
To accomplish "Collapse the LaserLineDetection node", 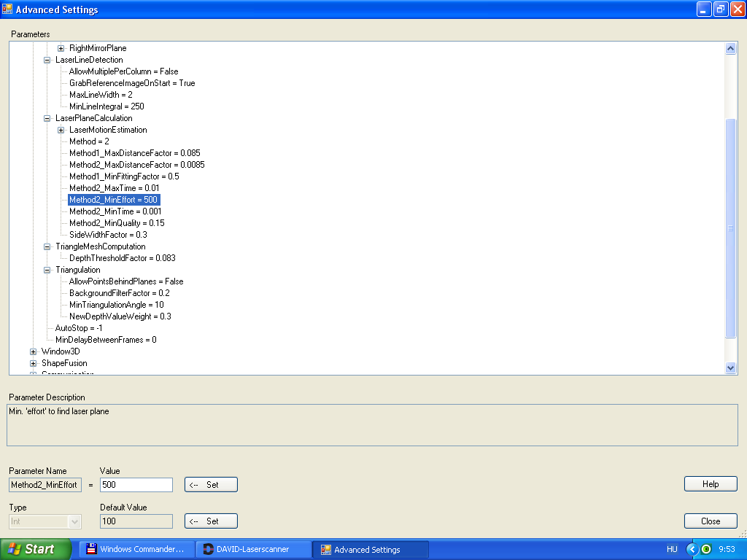I will point(47,60).
